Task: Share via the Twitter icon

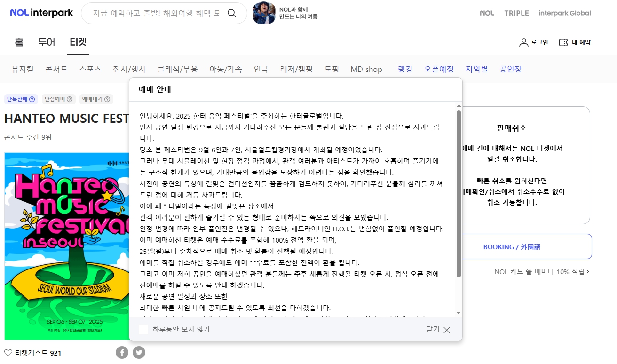Action: (139, 352)
